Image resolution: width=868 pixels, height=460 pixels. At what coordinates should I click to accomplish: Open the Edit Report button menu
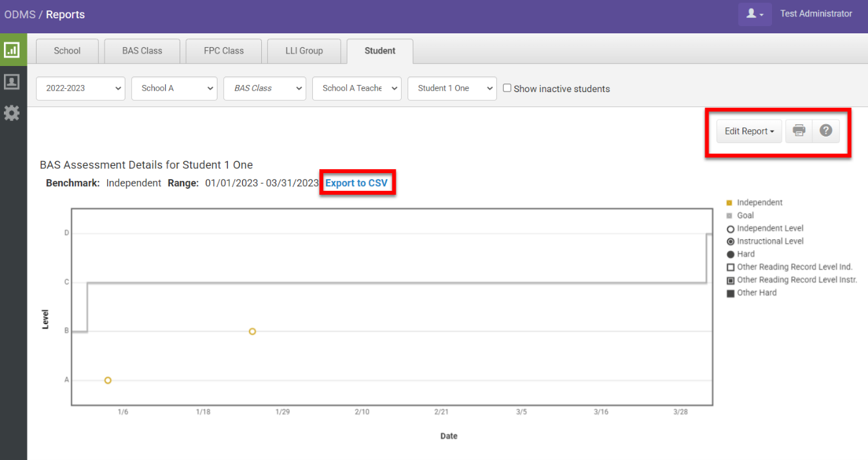[748, 131]
